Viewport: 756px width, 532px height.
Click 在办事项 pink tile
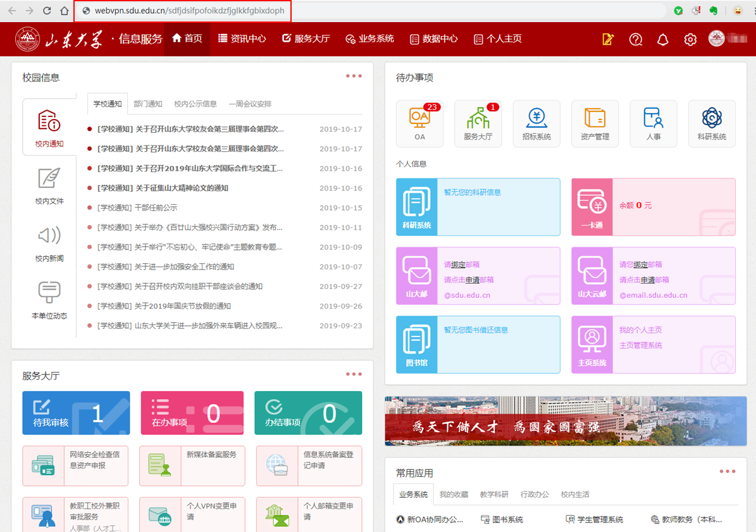pyautogui.click(x=192, y=413)
